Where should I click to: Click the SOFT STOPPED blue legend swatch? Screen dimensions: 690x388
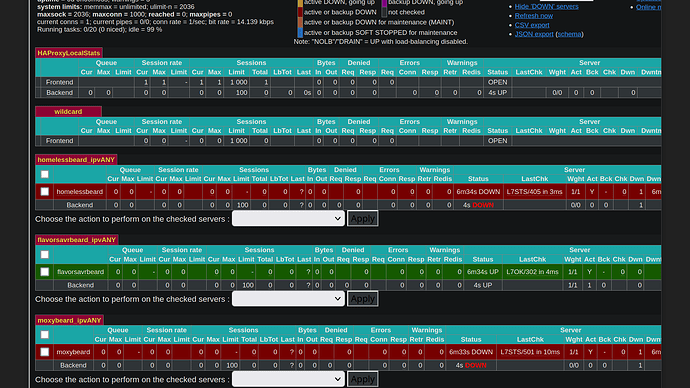[300, 33]
